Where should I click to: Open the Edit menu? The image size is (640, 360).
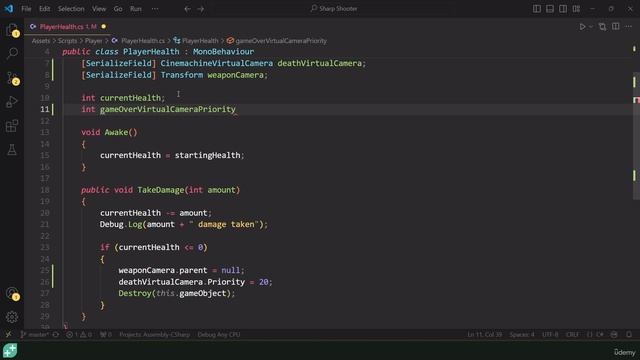pyautogui.click(x=44, y=9)
